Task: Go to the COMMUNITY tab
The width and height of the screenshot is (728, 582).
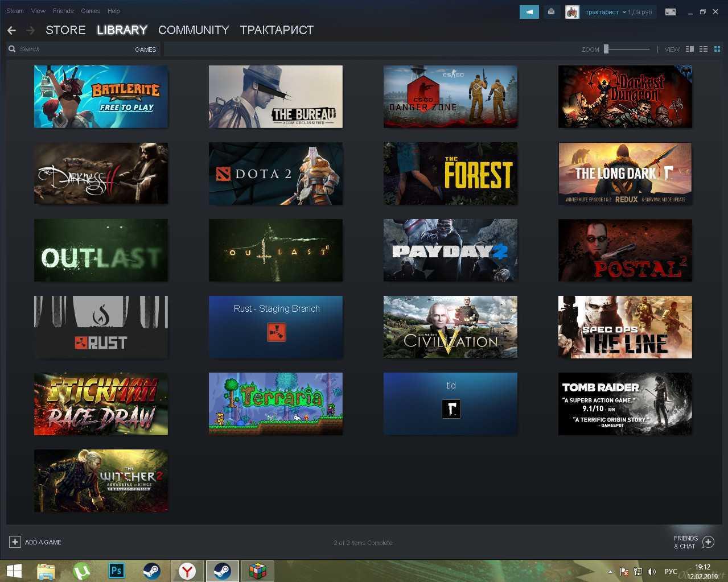Action: 194,30
